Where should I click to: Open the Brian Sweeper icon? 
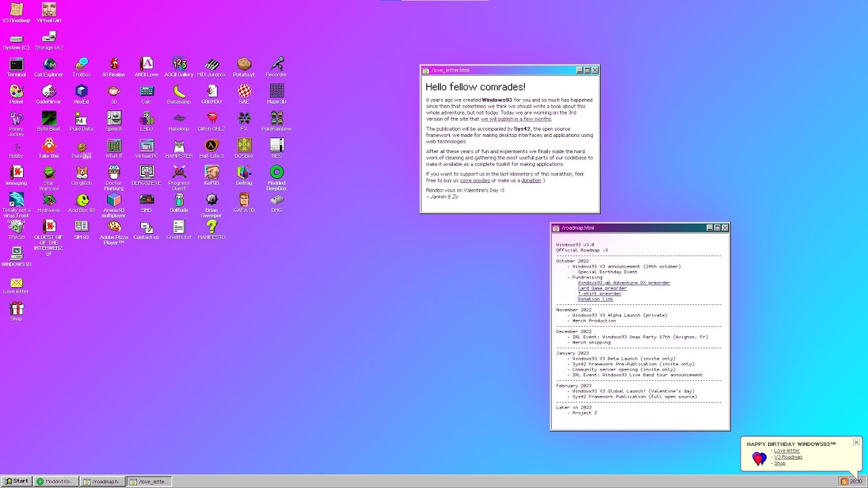[x=212, y=205]
